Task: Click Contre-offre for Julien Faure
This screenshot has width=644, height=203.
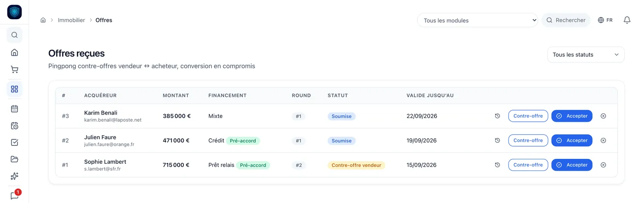Action: point(528,141)
